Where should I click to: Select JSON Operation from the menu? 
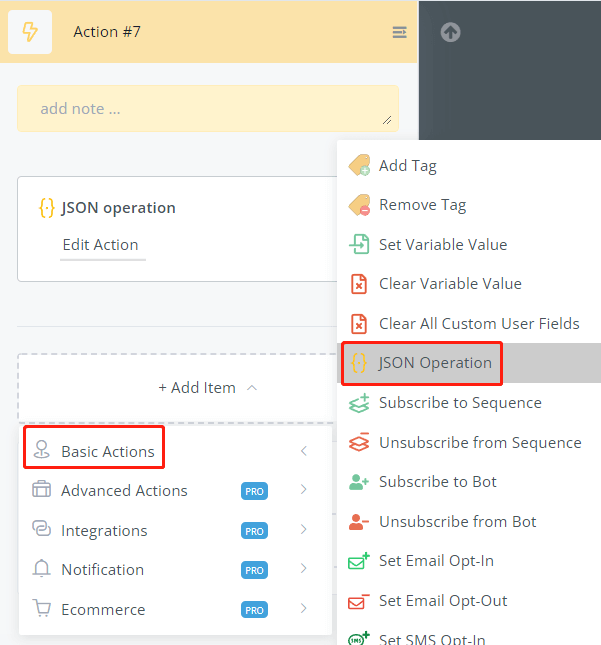[435, 363]
